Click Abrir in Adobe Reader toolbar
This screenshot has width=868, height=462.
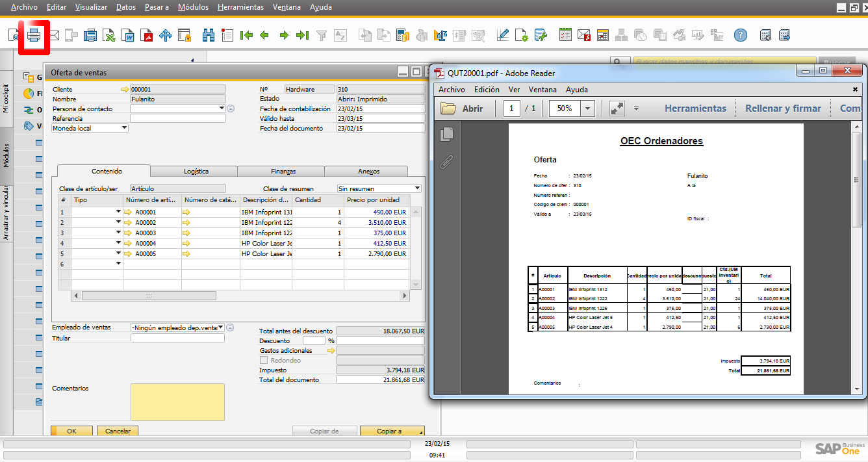[x=462, y=109]
